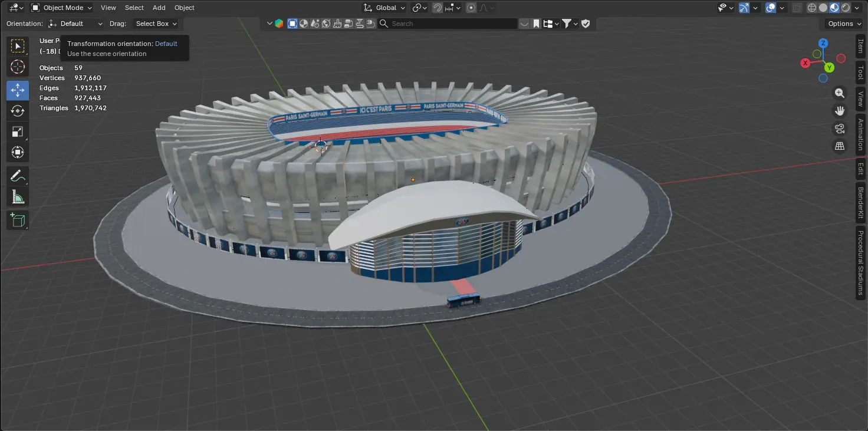This screenshot has height=431, width=868.
Task: Toggle viewport overlays
Action: (x=771, y=8)
